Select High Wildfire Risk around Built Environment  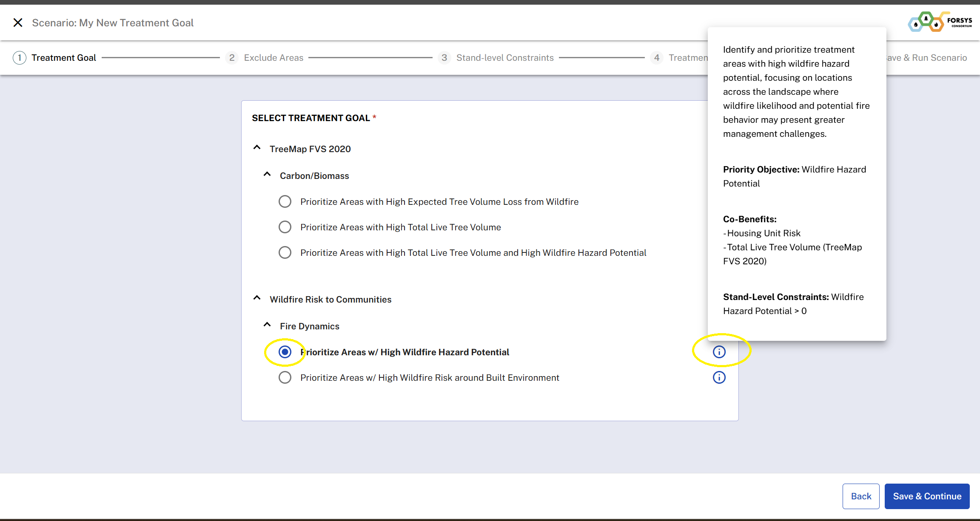point(285,377)
